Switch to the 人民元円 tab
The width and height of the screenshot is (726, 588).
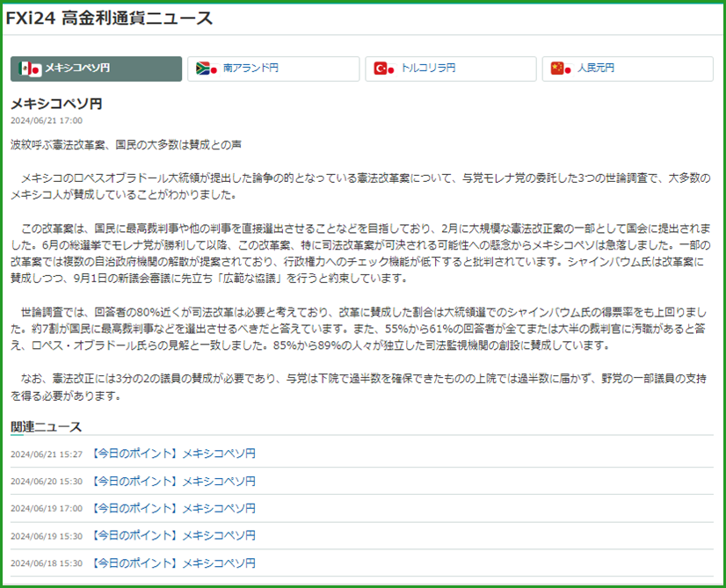(628, 69)
